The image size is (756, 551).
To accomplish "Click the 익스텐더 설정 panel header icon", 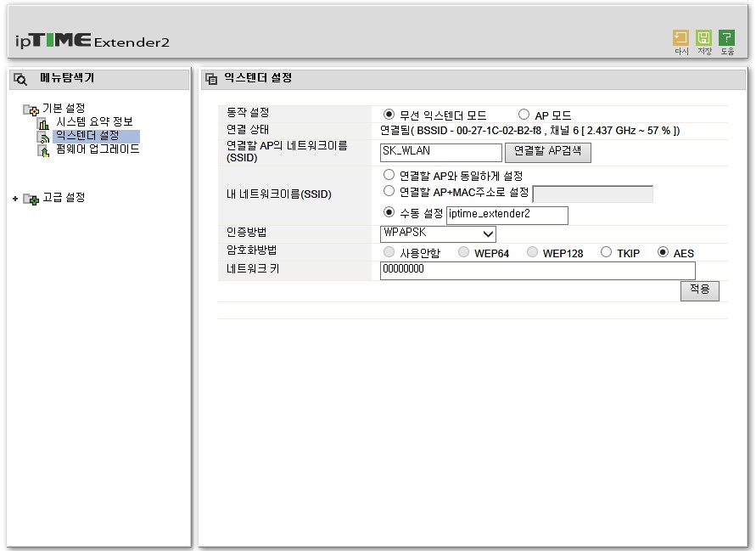I will point(211,79).
